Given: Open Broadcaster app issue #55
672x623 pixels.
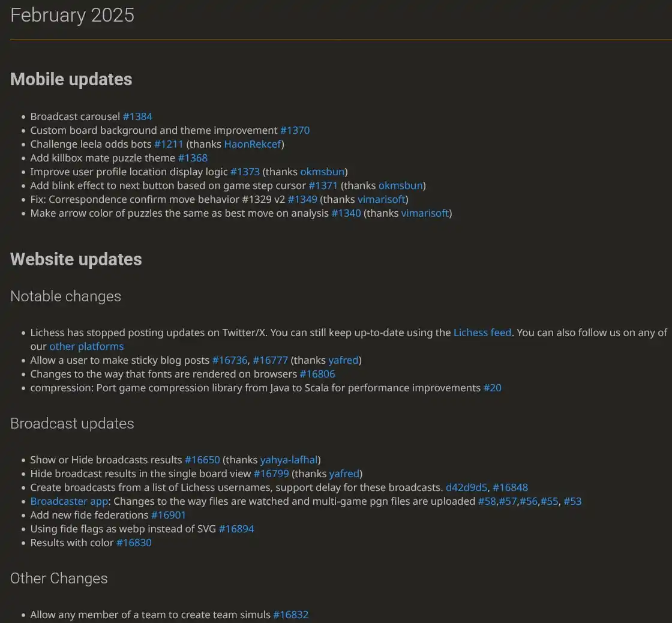Looking at the screenshot, I should [550, 501].
